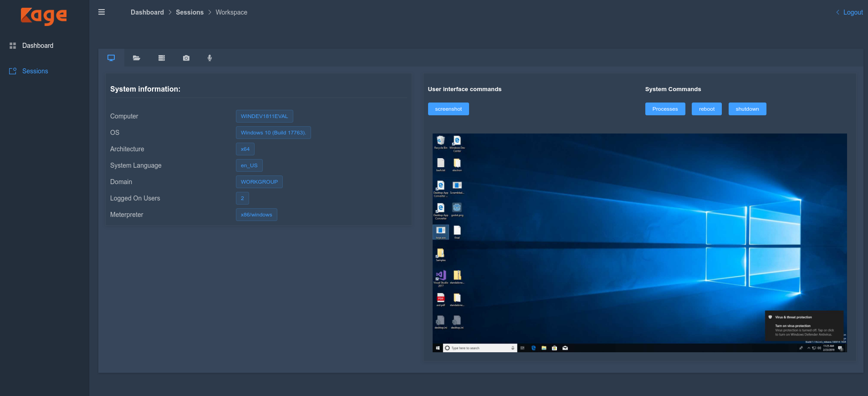Viewport: 868px width, 396px height.
Task: Click the x86/windows Meterpreter tag
Action: tap(256, 215)
